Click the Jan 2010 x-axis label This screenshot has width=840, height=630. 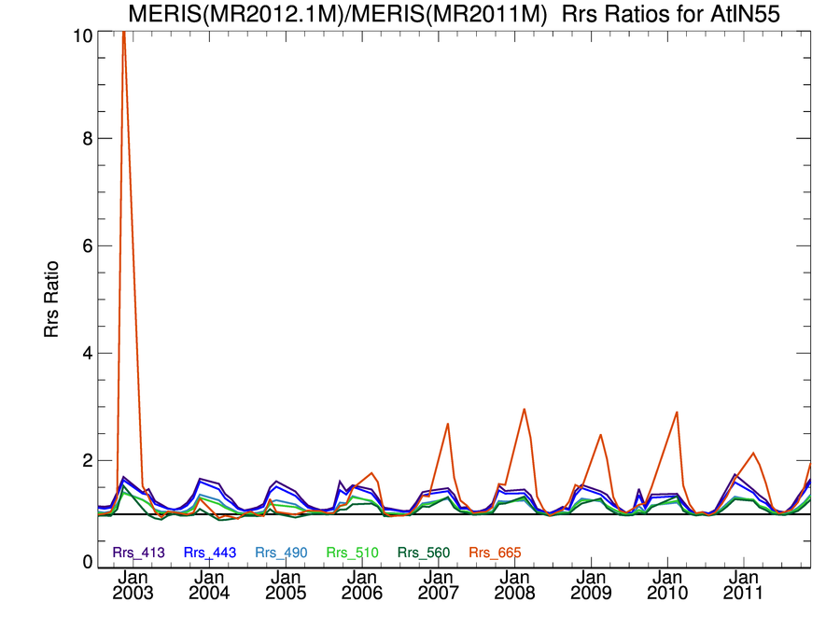[x=667, y=585]
